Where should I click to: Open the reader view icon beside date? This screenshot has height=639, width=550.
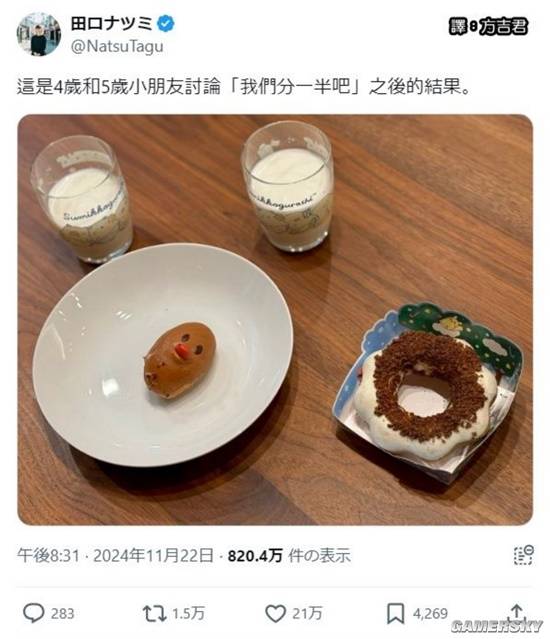524,555
